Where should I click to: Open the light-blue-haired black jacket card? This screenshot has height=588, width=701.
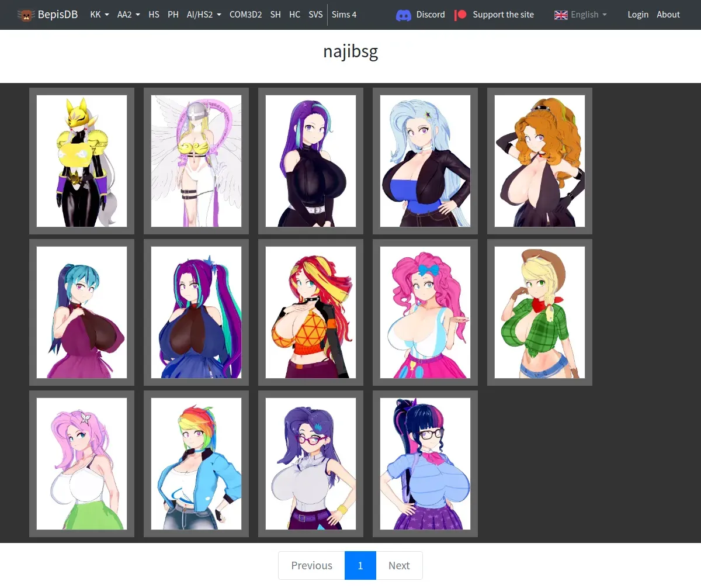[x=425, y=161]
